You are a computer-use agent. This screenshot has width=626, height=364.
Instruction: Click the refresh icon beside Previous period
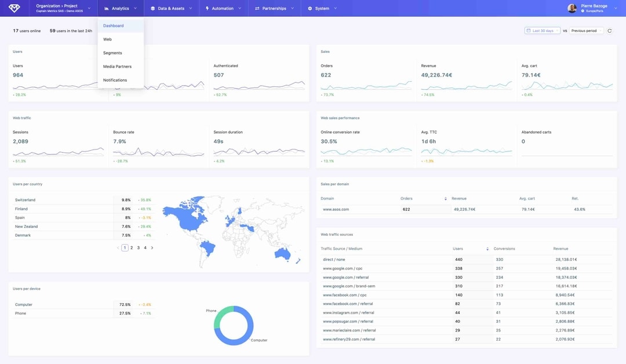(609, 31)
